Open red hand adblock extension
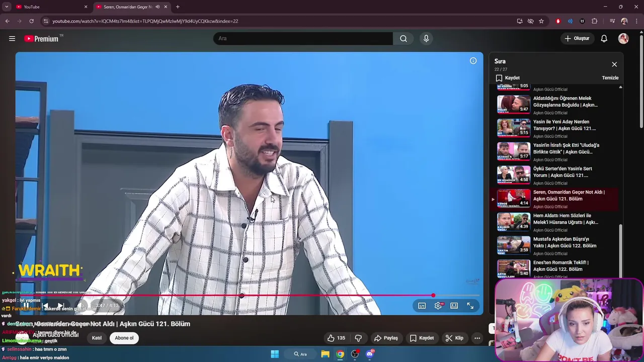 coord(558,21)
